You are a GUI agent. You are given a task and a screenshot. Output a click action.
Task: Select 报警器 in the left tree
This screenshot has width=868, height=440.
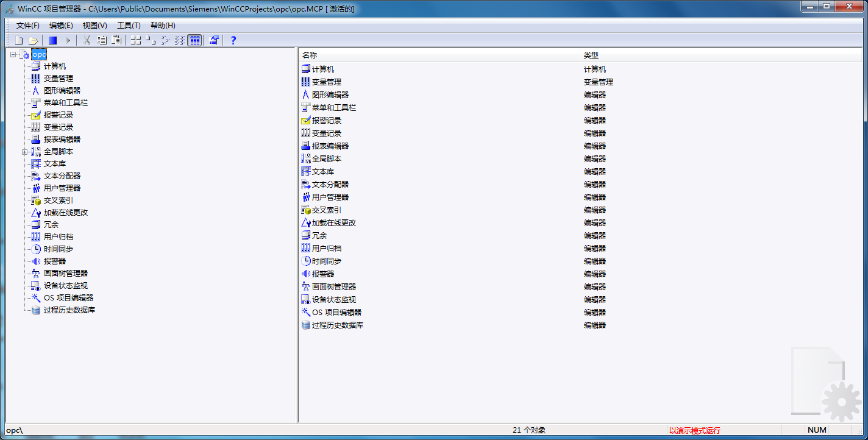point(55,261)
